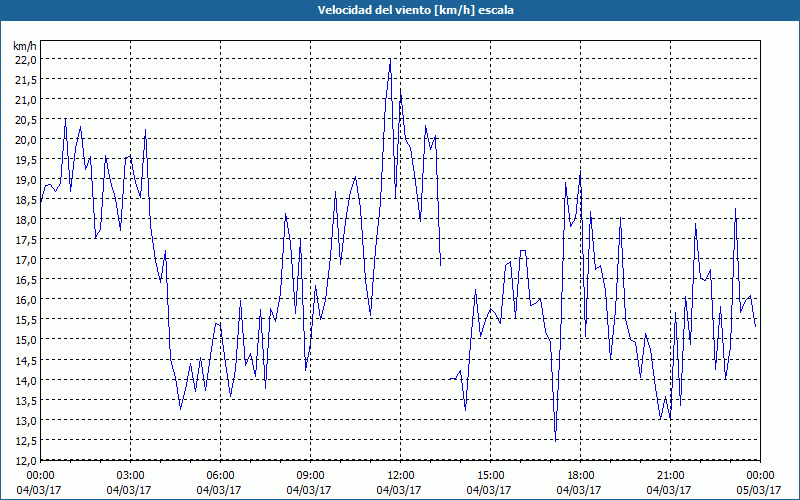Image resolution: width=800 pixels, height=500 pixels.
Task: Select the "15:00" time label
Action: [490, 476]
